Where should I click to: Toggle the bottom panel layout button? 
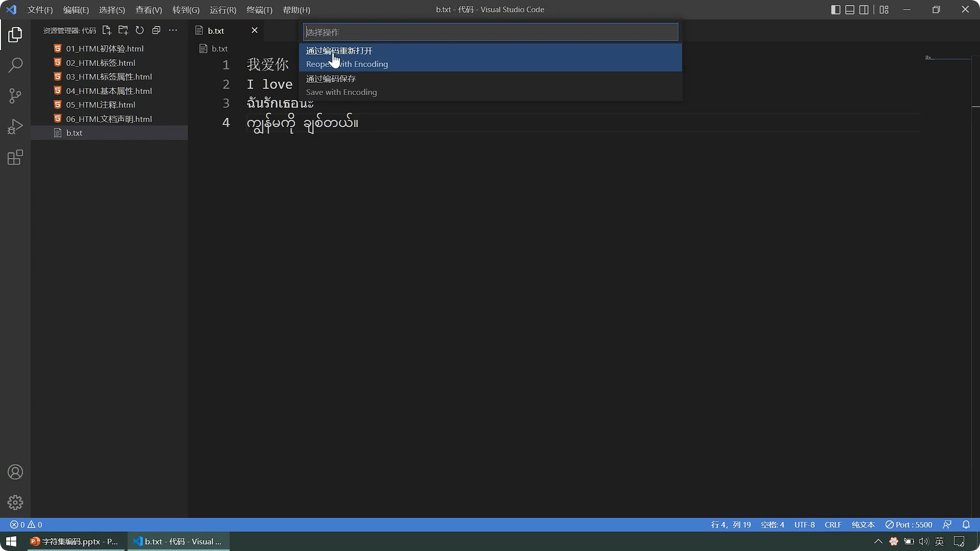(x=850, y=10)
